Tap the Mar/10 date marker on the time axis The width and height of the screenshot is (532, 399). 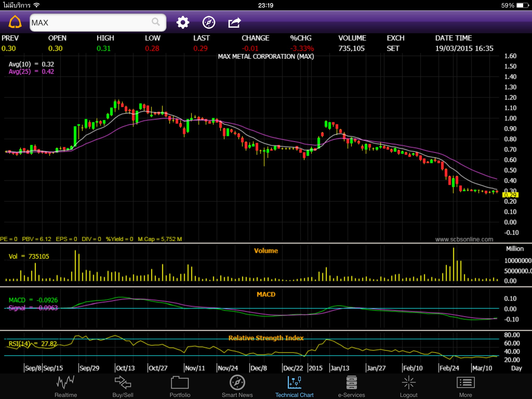tap(482, 368)
